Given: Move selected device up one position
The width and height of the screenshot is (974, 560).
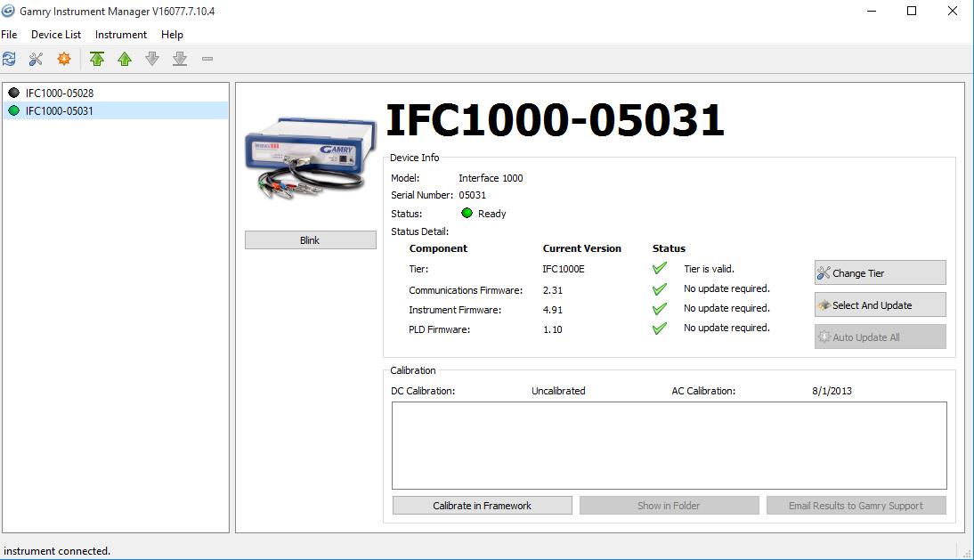Looking at the screenshot, I should pos(125,59).
